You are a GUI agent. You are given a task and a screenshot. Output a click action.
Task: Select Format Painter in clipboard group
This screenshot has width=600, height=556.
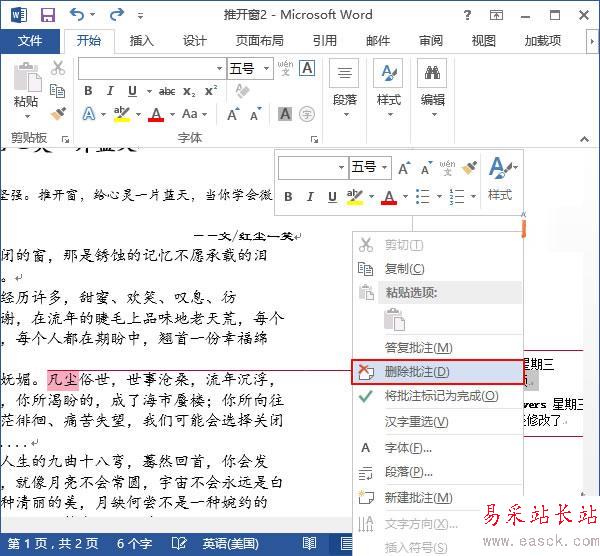pos(58,114)
